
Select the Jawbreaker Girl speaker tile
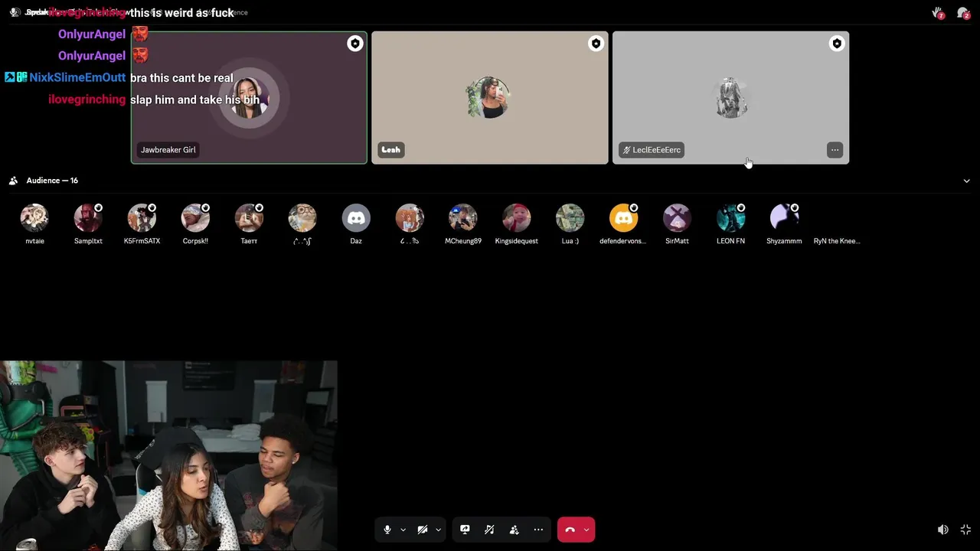249,97
